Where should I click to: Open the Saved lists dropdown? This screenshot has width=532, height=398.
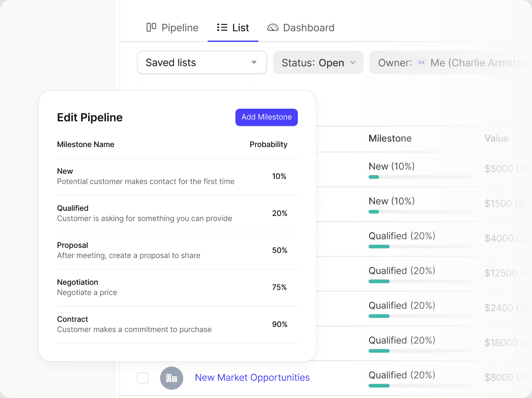201,62
